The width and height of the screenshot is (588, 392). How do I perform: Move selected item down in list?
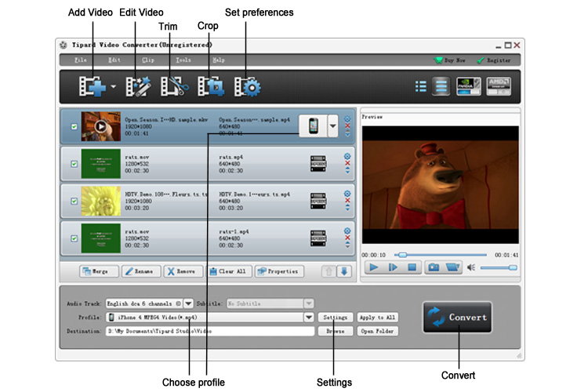tap(344, 271)
